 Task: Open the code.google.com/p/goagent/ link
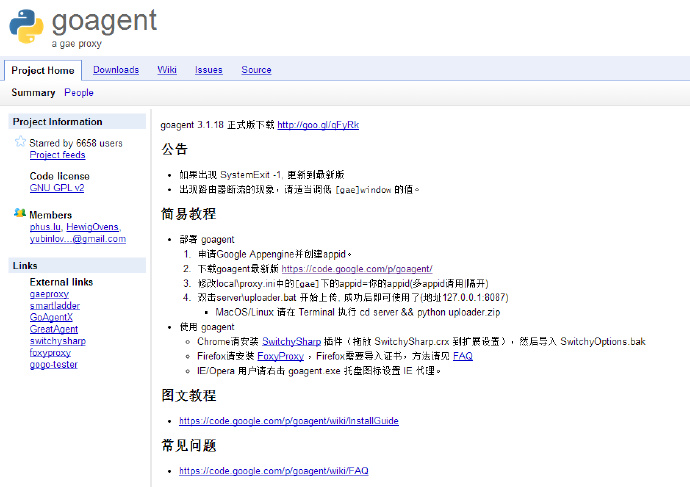[x=357, y=269]
